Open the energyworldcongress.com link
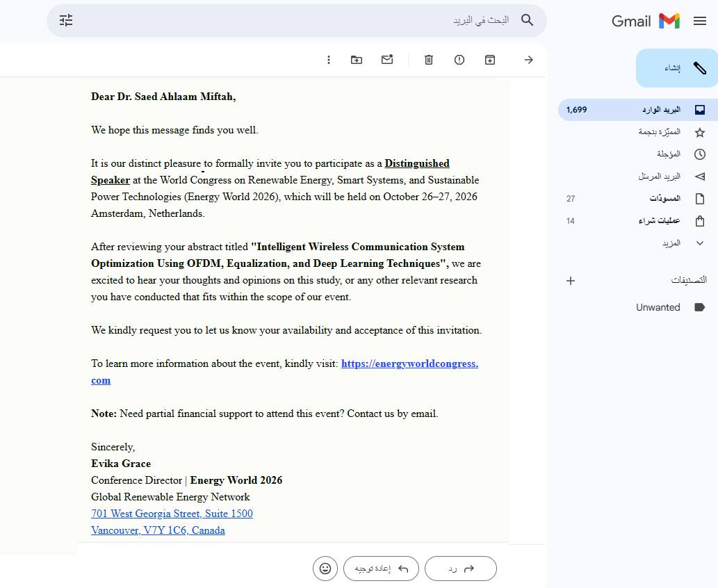This screenshot has width=718, height=588. pyautogui.click(x=409, y=364)
